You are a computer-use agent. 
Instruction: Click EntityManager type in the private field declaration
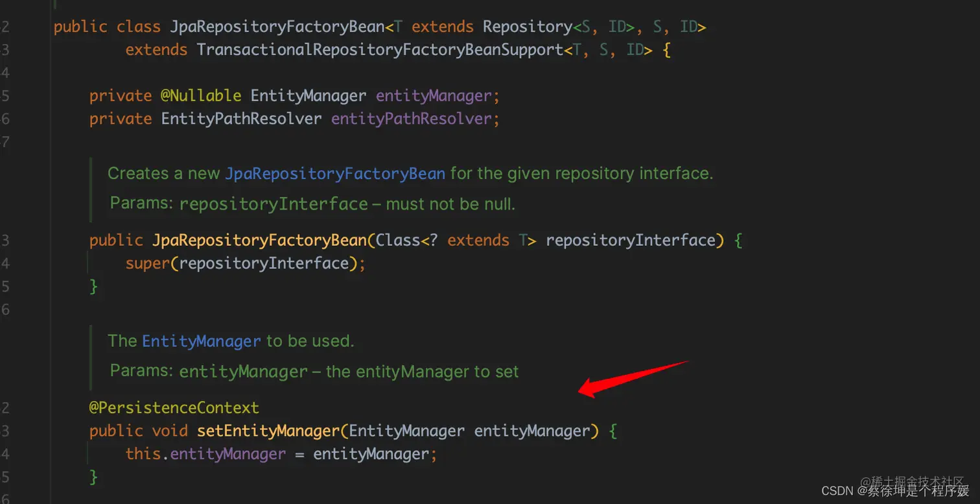(x=309, y=96)
